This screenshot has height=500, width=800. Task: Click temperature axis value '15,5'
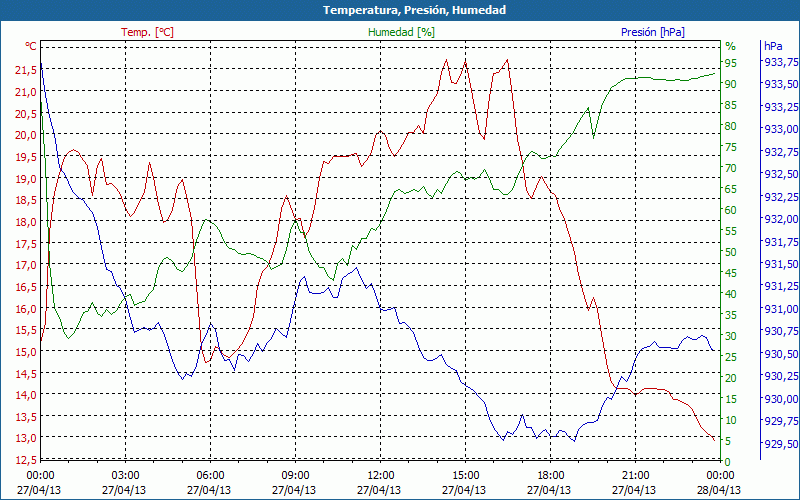point(26,330)
